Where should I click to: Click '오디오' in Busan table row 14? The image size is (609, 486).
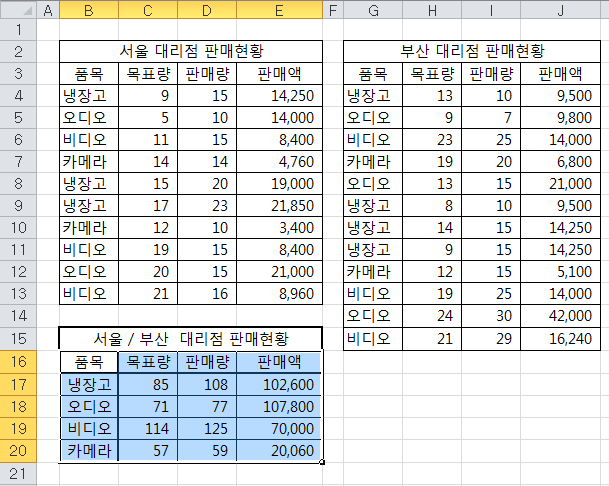pos(373,316)
